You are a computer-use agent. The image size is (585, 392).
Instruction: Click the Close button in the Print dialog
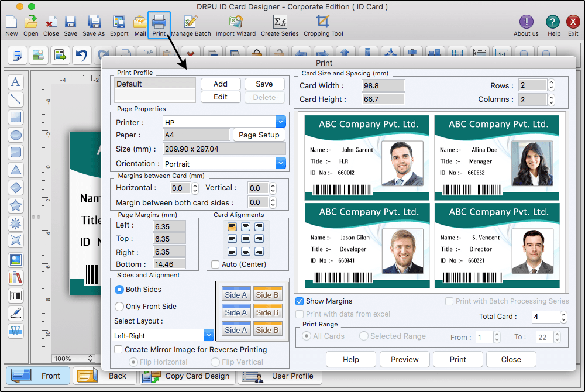[x=511, y=359]
